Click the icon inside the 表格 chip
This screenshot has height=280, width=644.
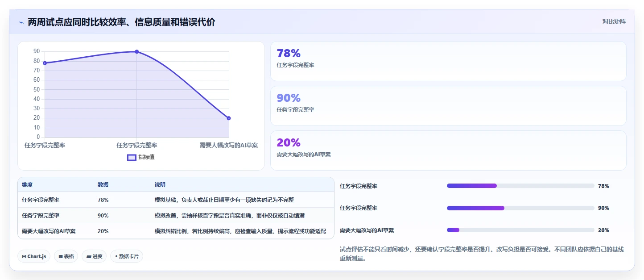(x=61, y=256)
